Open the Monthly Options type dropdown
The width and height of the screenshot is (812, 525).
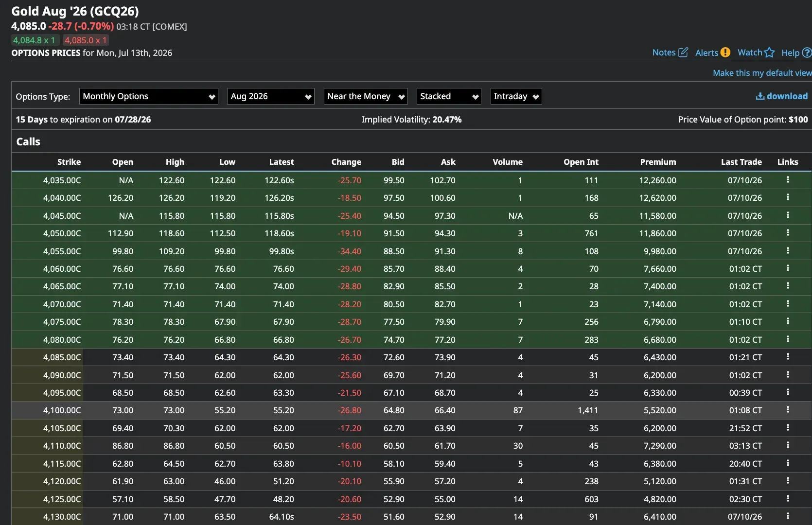pyautogui.click(x=149, y=96)
